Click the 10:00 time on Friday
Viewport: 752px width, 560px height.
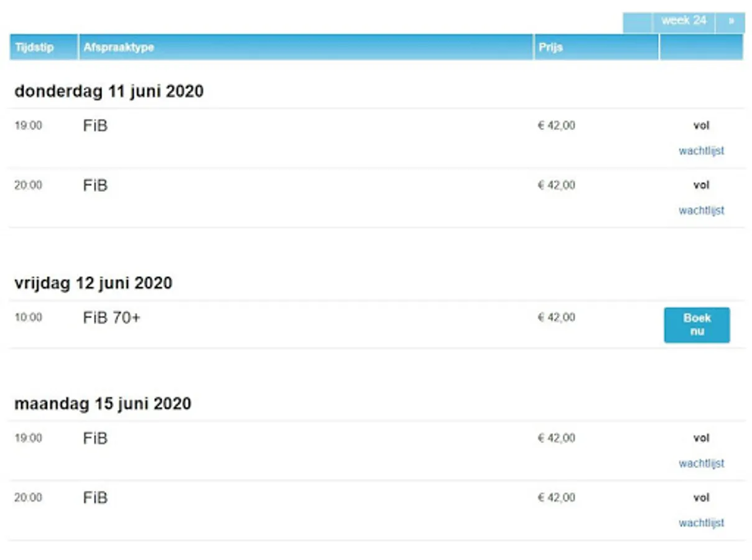point(28,317)
